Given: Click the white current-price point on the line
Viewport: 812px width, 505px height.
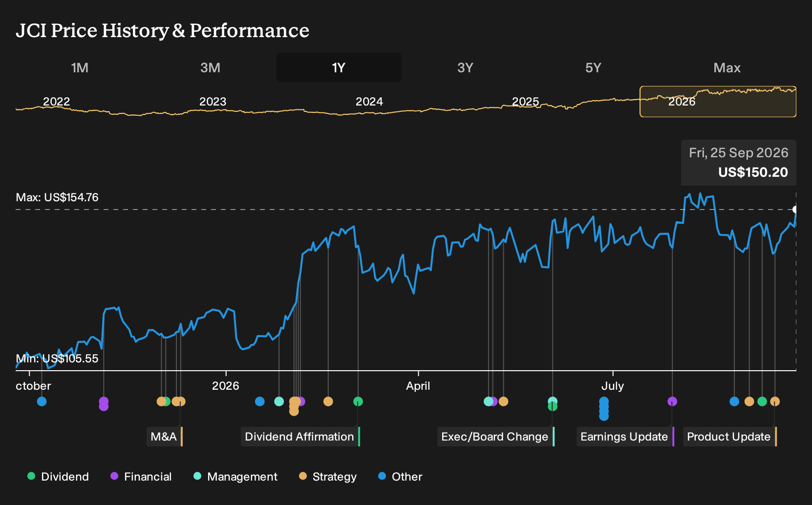Looking at the screenshot, I should coord(795,210).
